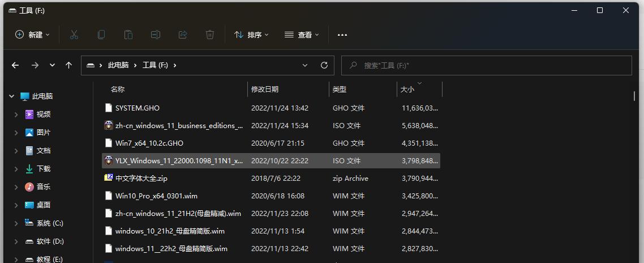This screenshot has width=644, height=263.
Task: Select 此电脑 in the navigation pane
Action: click(42, 96)
